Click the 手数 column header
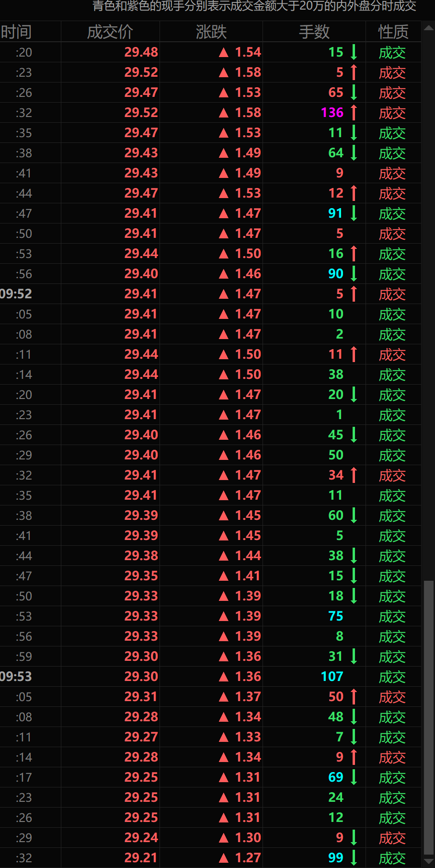Screen dimensions: 435x868 314,32
